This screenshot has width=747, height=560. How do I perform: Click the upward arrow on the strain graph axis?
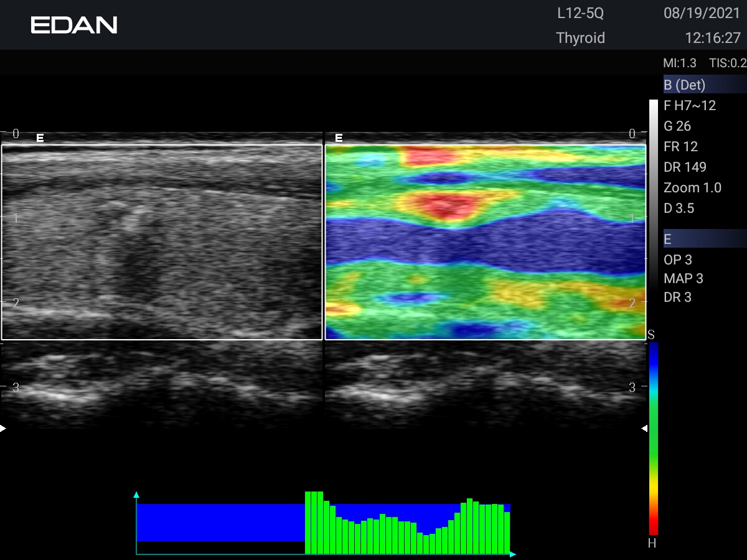[x=136, y=495]
